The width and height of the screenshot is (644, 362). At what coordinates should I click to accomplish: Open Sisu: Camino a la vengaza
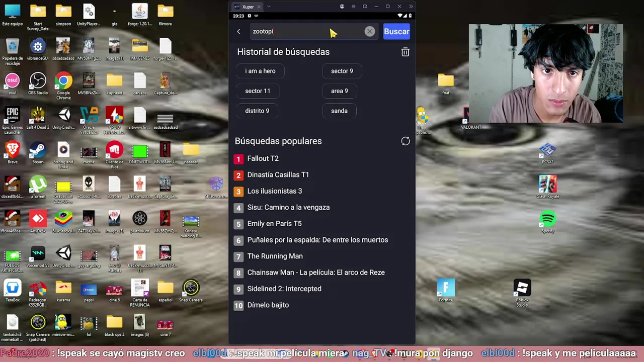[288, 207]
